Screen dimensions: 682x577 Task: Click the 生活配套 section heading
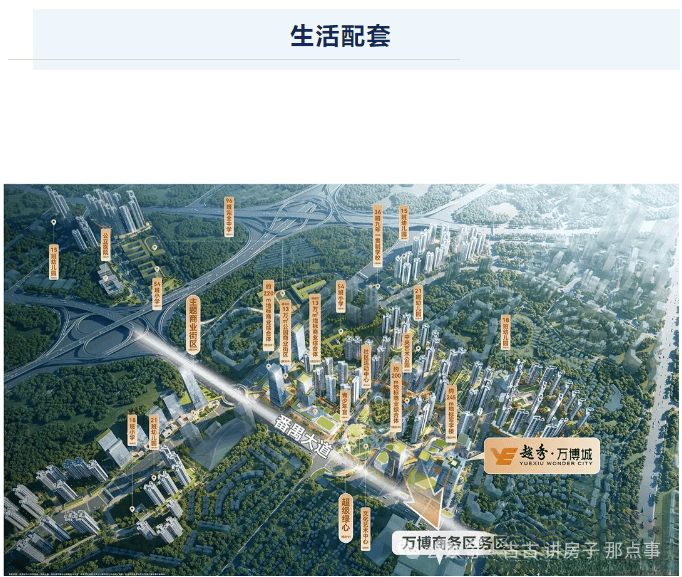click(x=340, y=36)
